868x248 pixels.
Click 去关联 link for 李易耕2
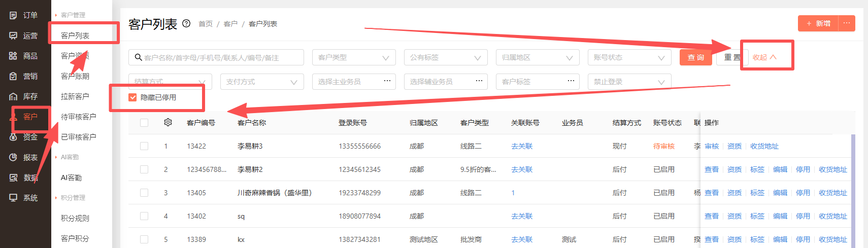522,169
